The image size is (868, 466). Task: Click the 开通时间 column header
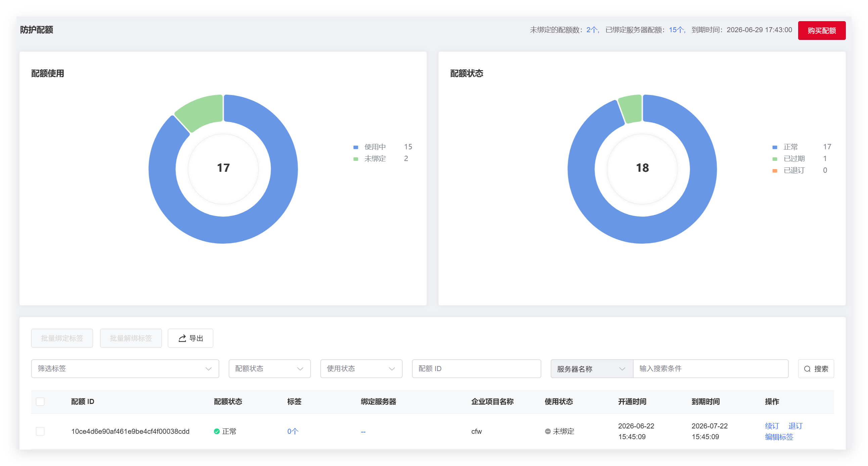[632, 401]
